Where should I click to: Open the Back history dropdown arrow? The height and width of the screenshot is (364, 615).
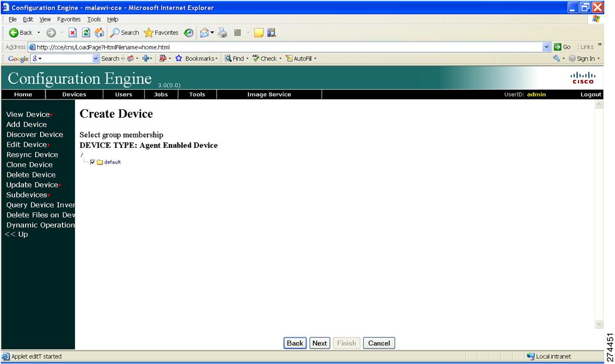click(39, 32)
